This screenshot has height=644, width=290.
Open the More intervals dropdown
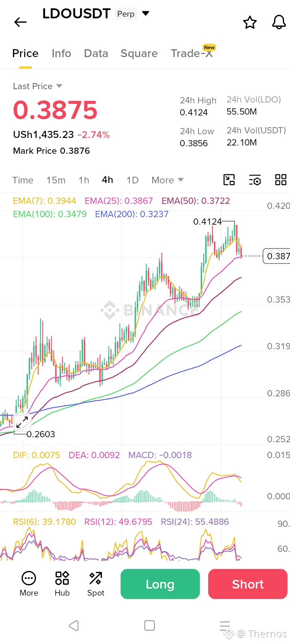point(167,180)
